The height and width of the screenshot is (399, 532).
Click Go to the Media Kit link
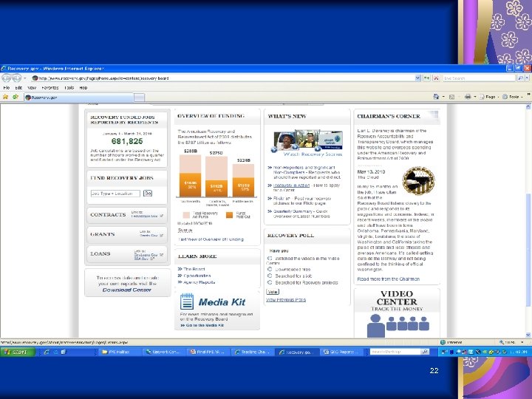(x=202, y=325)
